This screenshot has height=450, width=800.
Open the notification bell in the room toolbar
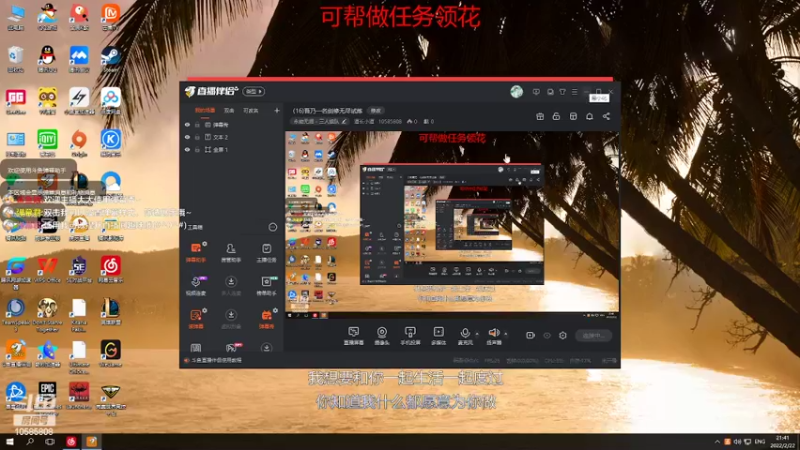[589, 116]
